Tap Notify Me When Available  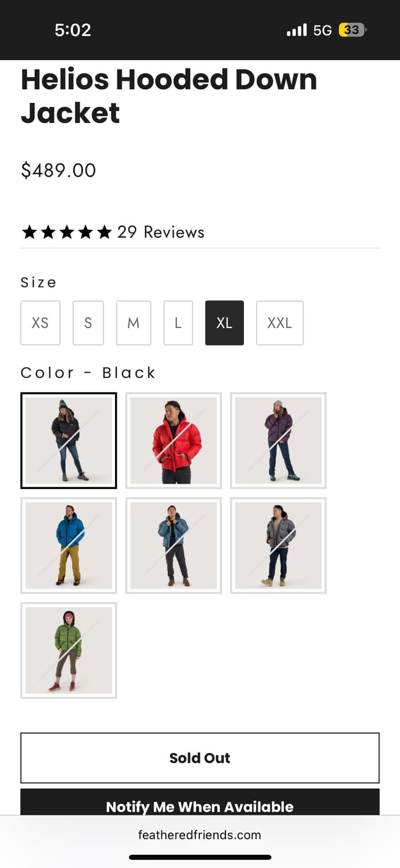tap(200, 803)
